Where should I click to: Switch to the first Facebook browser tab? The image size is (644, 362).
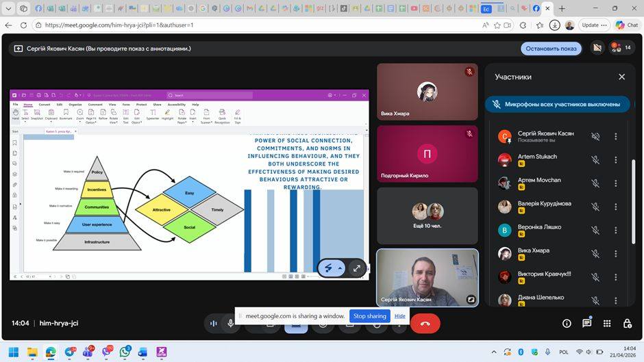[38, 9]
